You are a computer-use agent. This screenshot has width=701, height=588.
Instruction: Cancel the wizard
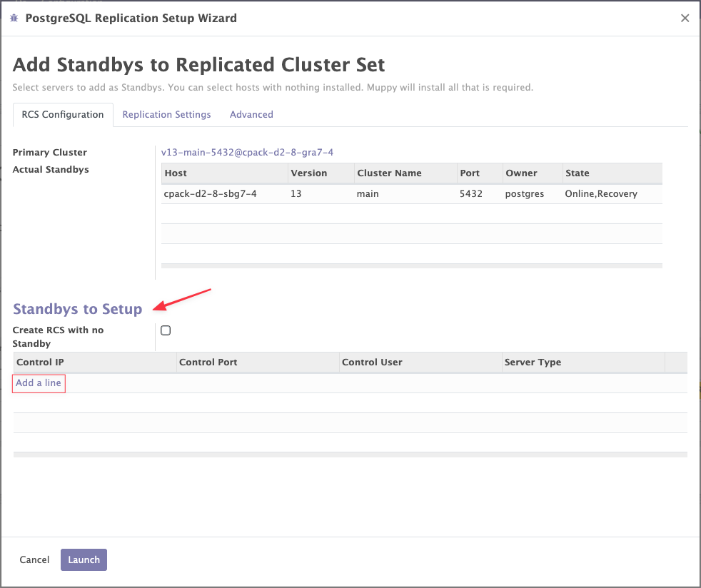tap(34, 560)
